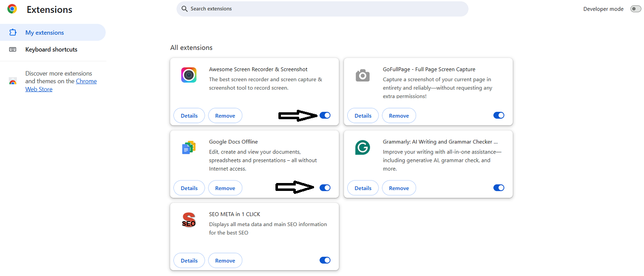Open the Chrome Web Store link

[x=61, y=85]
